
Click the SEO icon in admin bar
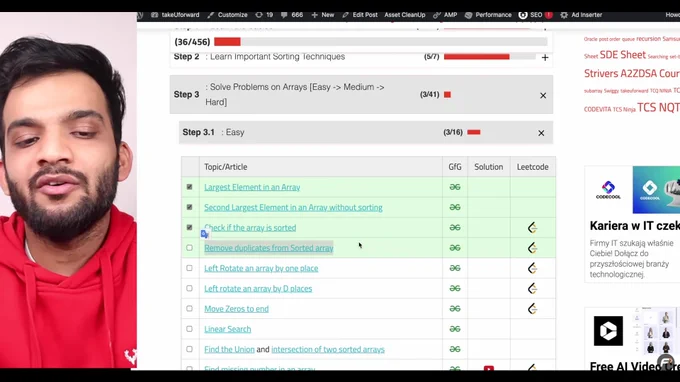click(523, 15)
